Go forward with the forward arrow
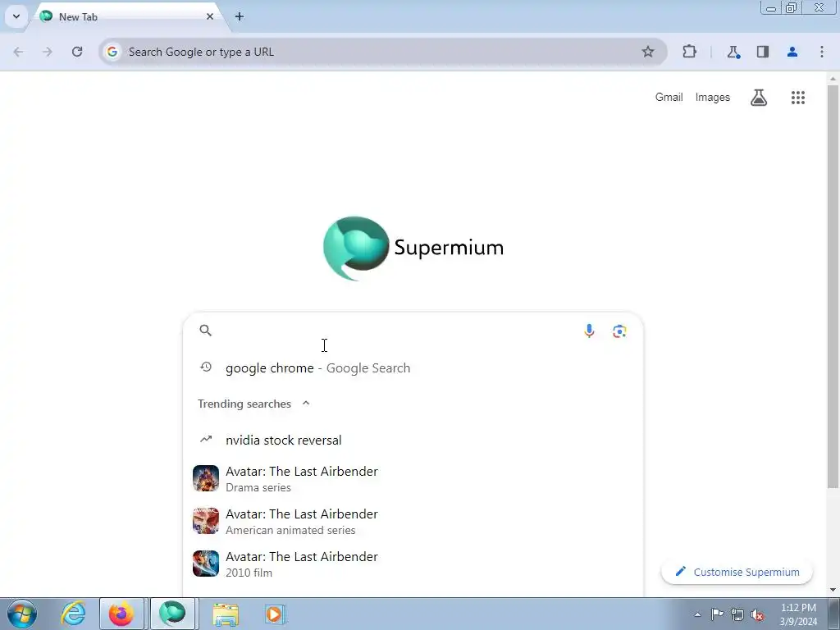The image size is (840, 630). tap(48, 52)
